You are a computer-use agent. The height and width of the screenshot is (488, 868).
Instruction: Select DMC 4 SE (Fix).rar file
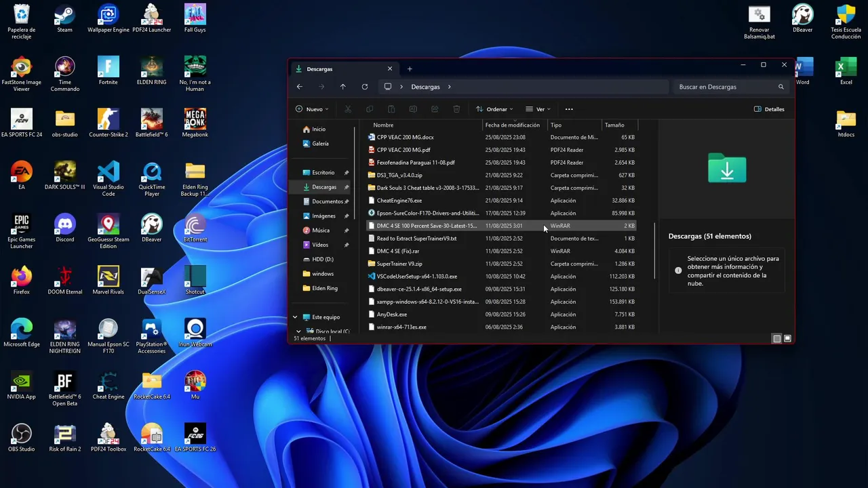[x=502, y=251]
